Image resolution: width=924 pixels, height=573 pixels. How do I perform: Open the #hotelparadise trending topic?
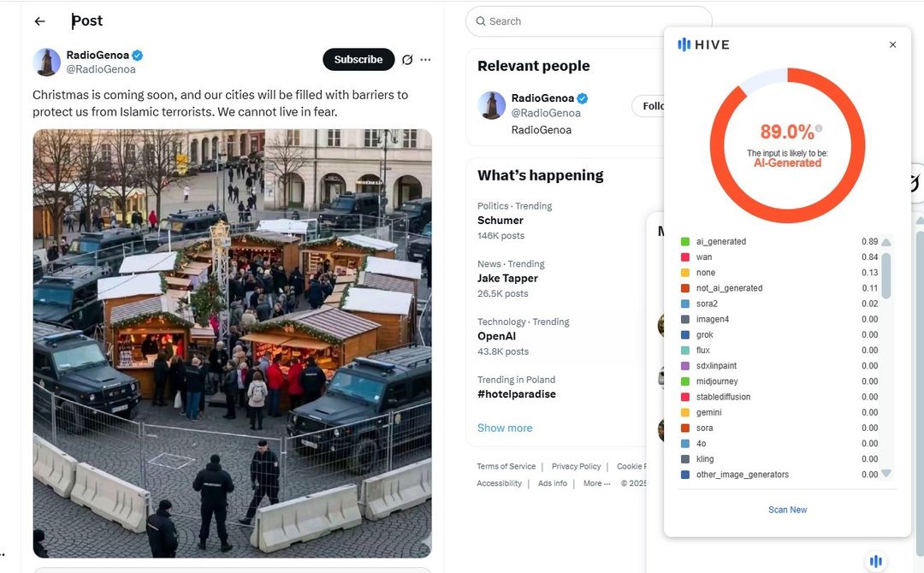click(517, 394)
